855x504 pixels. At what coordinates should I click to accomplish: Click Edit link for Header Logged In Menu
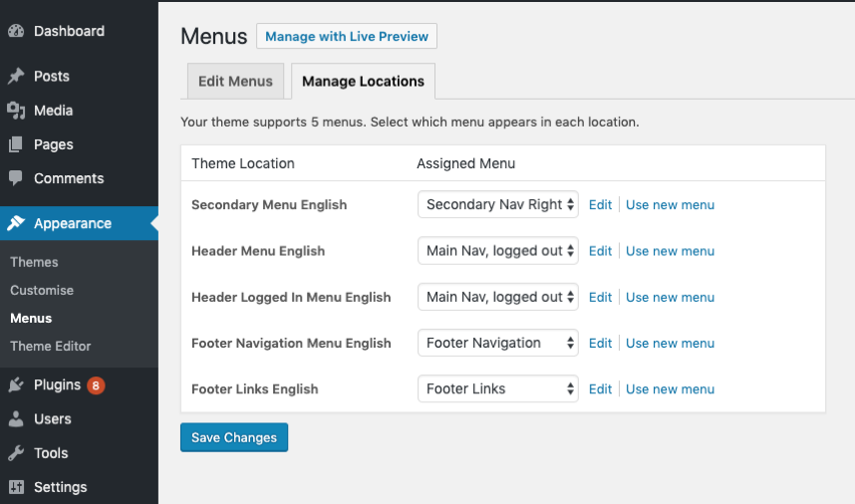[600, 298]
